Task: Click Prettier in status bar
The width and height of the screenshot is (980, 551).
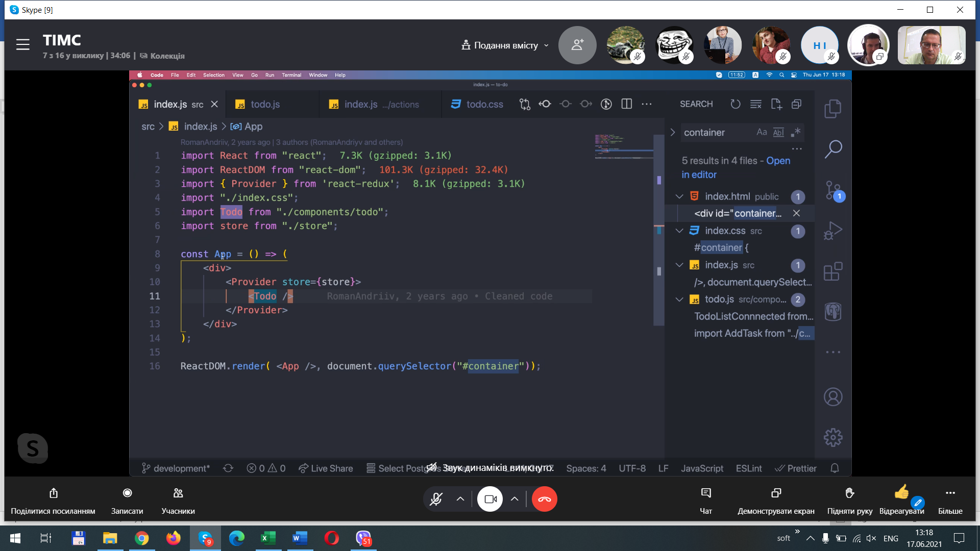Action: point(796,468)
